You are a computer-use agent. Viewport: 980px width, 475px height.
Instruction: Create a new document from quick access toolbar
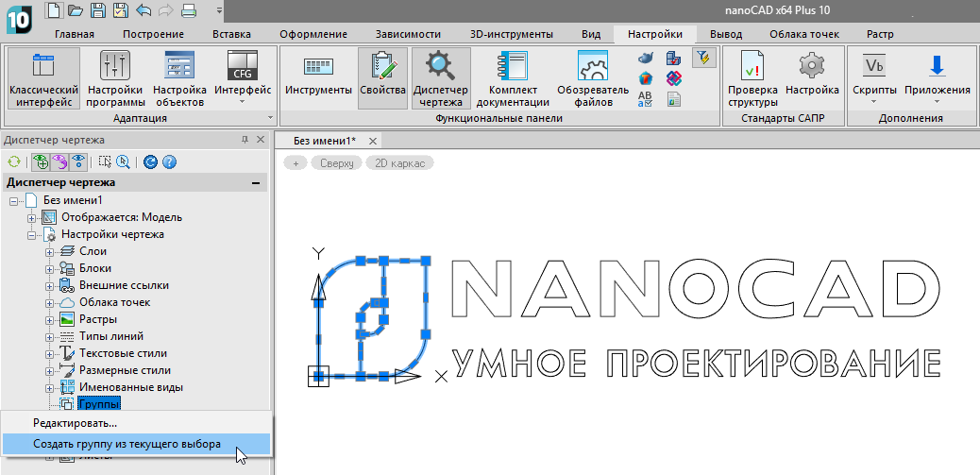click(x=55, y=10)
